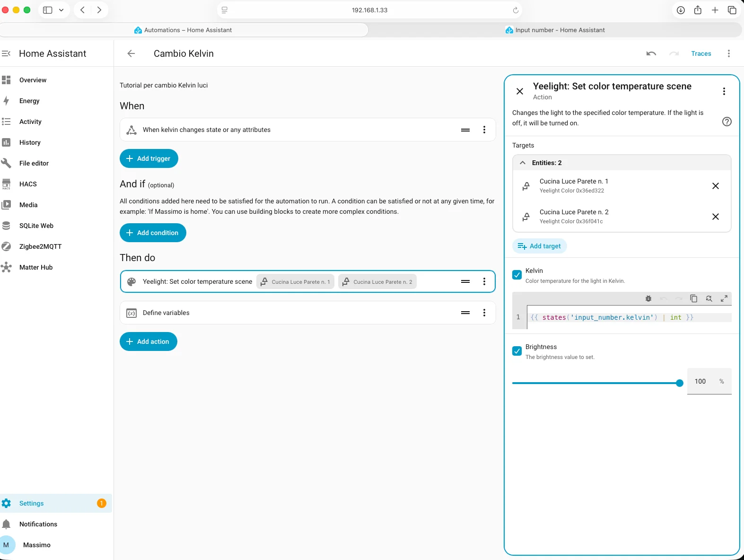This screenshot has height=560, width=744.
Task: Open find and replace in the code editor
Action: (709, 298)
